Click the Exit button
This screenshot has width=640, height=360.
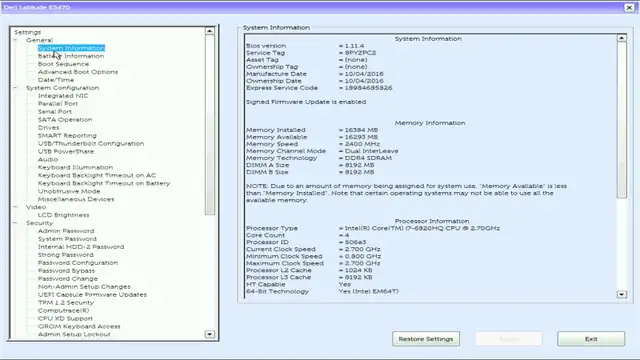click(x=591, y=339)
